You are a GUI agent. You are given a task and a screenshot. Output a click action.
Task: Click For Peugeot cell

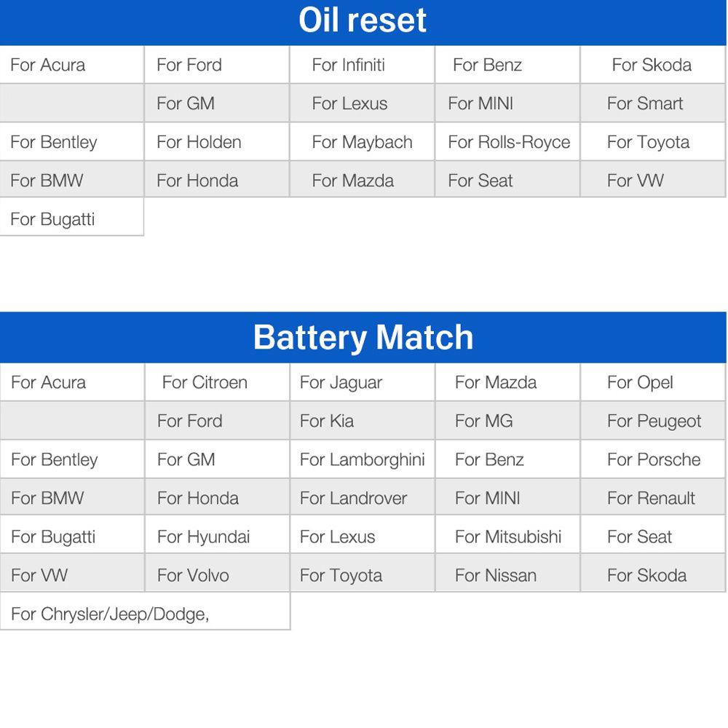pos(653,421)
